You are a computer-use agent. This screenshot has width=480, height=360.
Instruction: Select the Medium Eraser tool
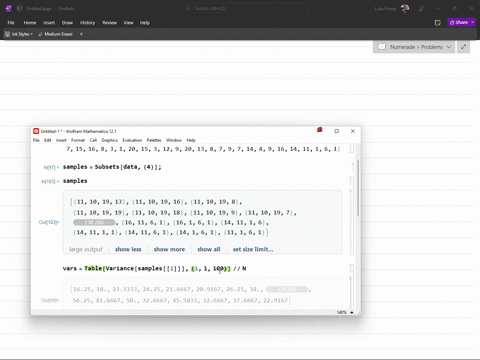click(x=56, y=34)
